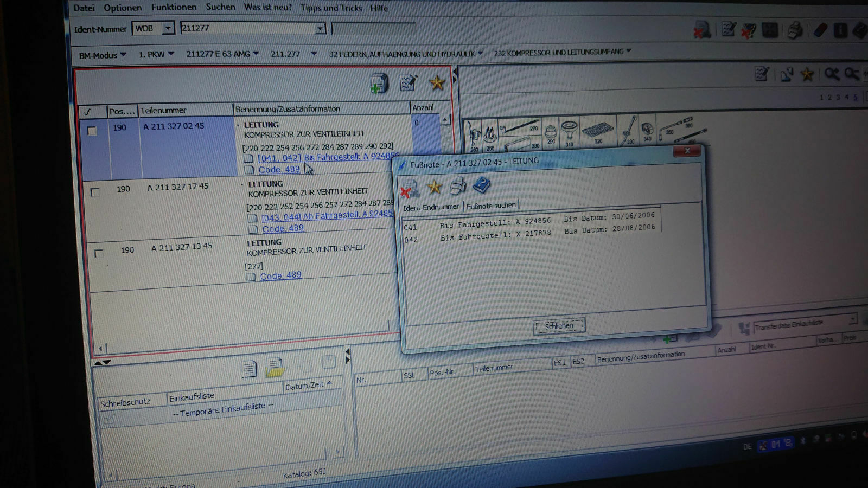
Task: Open the WDB ident prefix dropdown
Action: coord(168,28)
